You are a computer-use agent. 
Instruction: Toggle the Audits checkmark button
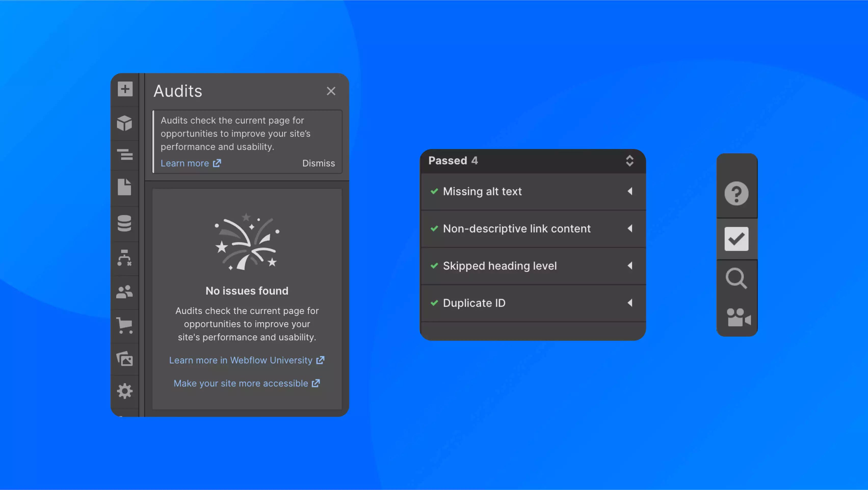pyautogui.click(x=737, y=239)
